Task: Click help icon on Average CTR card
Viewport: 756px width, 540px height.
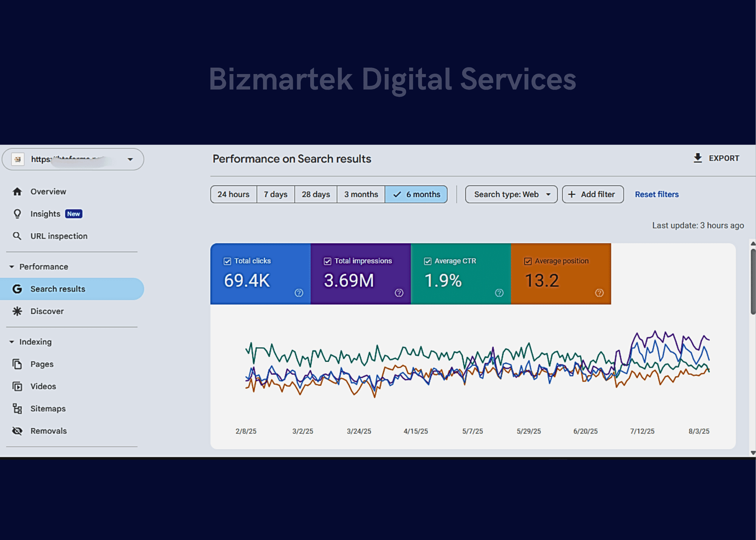Action: tap(499, 293)
